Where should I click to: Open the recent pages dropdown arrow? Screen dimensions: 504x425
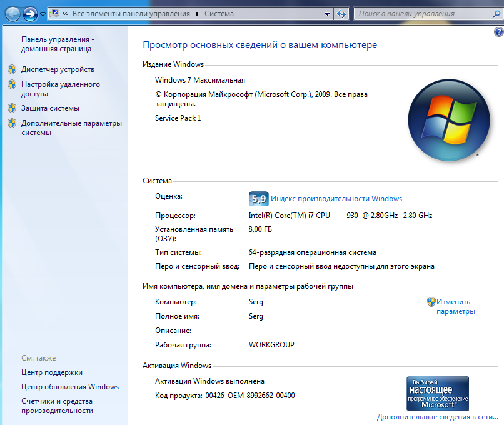coord(43,14)
